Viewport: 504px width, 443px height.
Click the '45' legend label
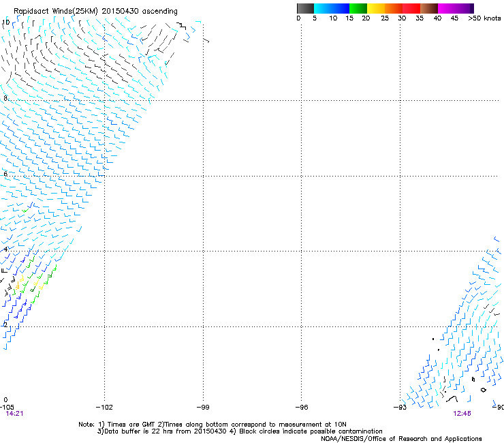(x=454, y=18)
